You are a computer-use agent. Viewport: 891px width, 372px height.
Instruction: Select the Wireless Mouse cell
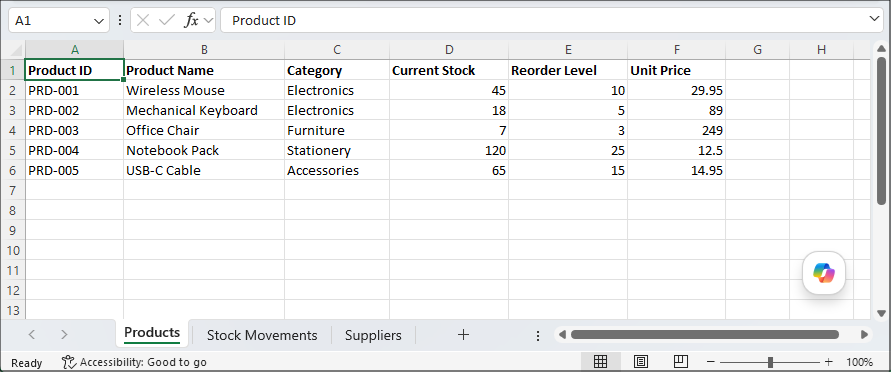(x=204, y=90)
